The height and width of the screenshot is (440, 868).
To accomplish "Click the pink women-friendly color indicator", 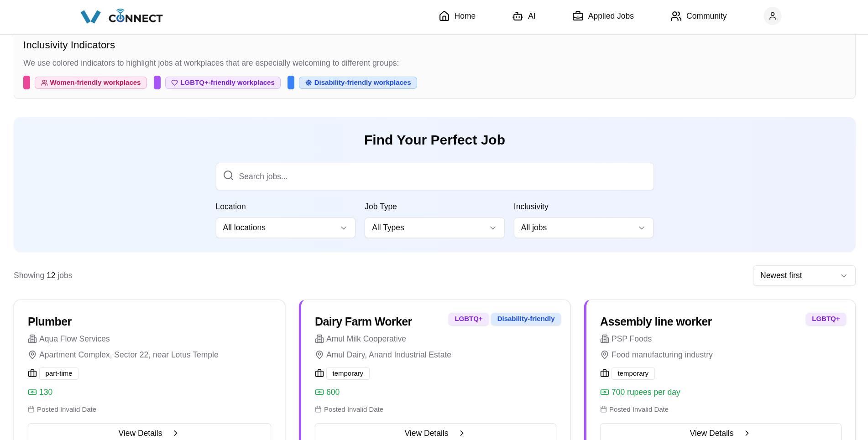I will pos(27,83).
